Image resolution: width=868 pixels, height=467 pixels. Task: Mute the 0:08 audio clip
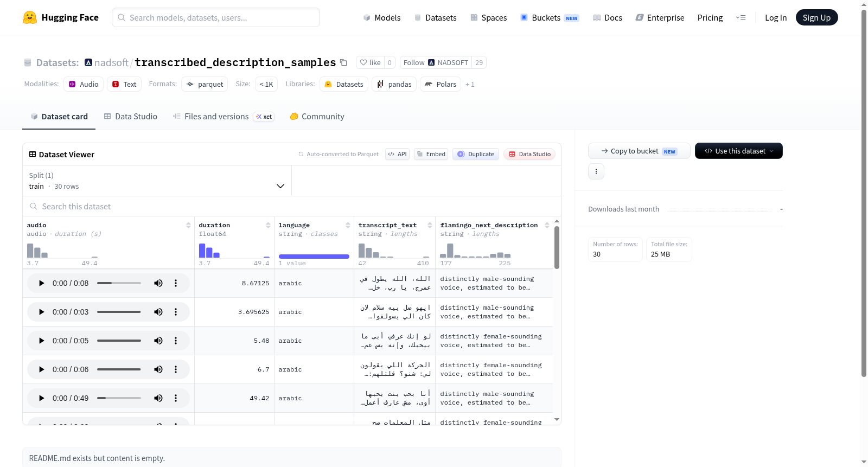[x=158, y=283]
